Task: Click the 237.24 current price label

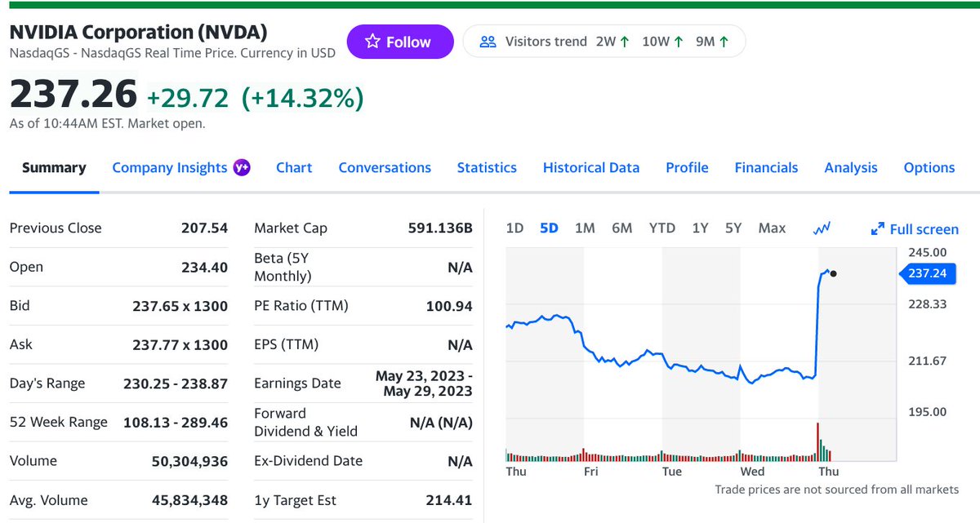Action: [x=927, y=273]
